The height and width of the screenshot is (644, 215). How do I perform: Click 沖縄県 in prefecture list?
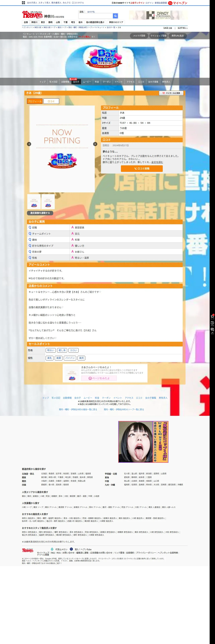[x=180, y=485]
